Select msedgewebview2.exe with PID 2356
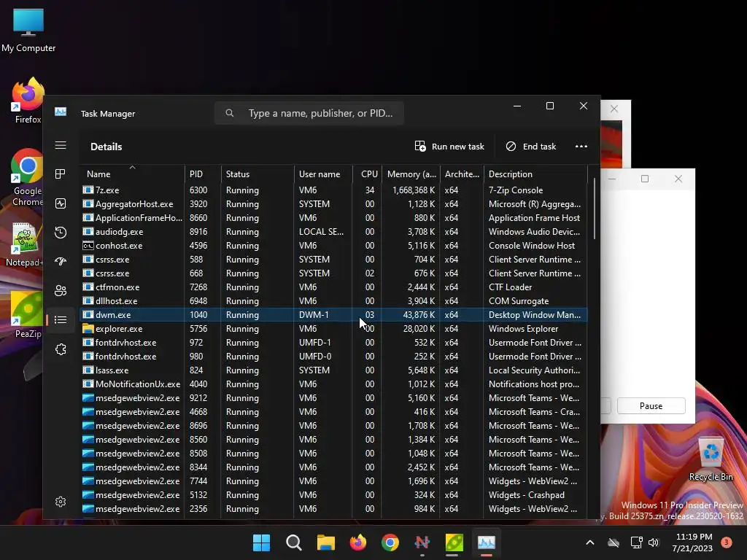The height and width of the screenshot is (560, 747). coord(334,508)
